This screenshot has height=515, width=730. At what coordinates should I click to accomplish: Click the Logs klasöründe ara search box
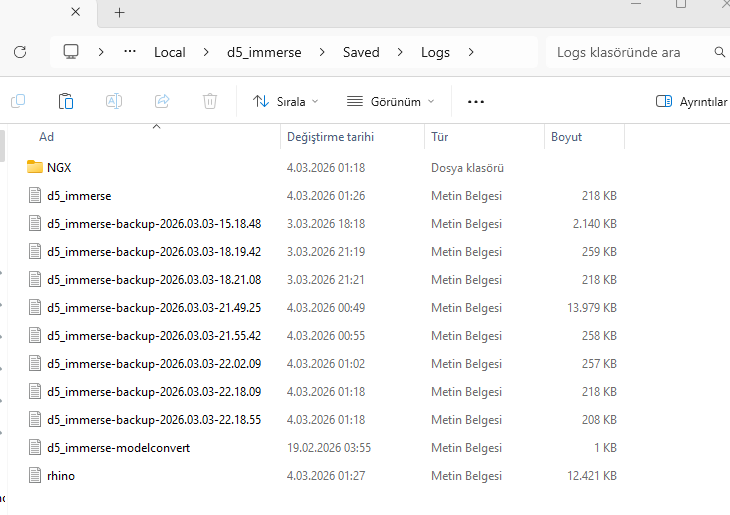coord(630,52)
